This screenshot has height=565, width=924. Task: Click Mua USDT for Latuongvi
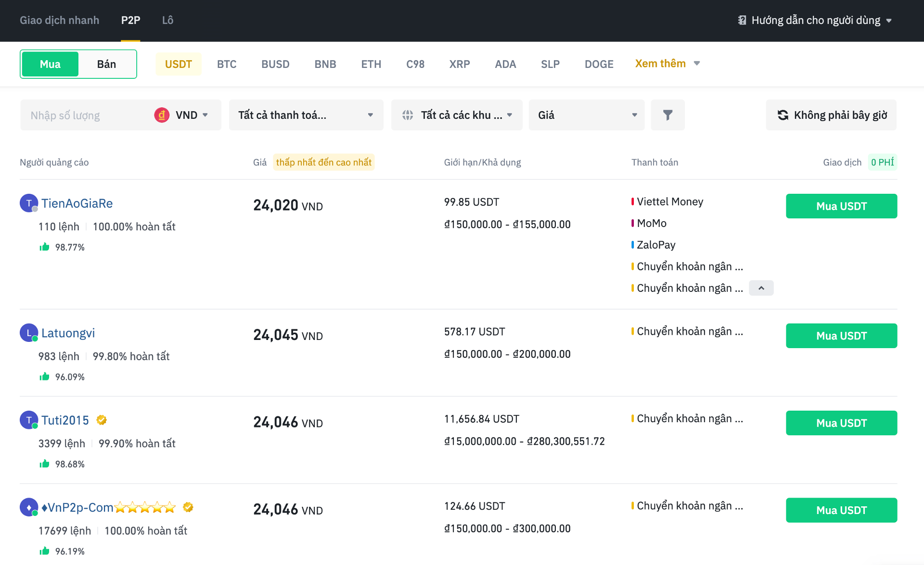click(841, 336)
